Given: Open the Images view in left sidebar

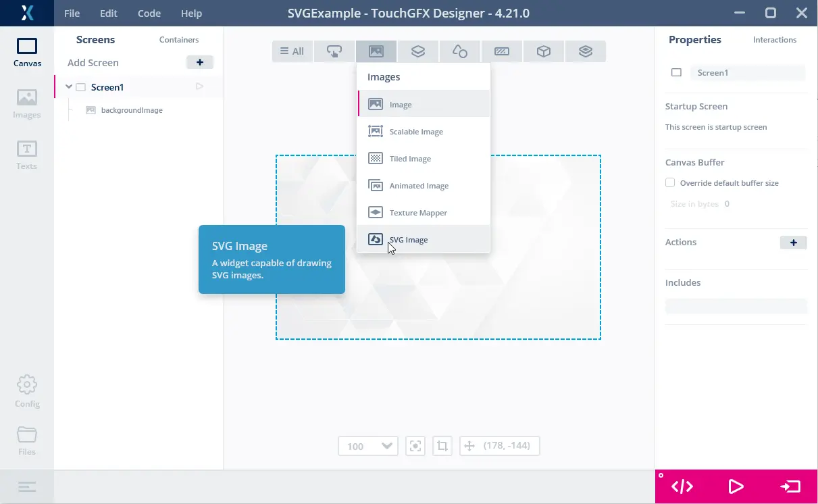Looking at the screenshot, I should [x=27, y=103].
